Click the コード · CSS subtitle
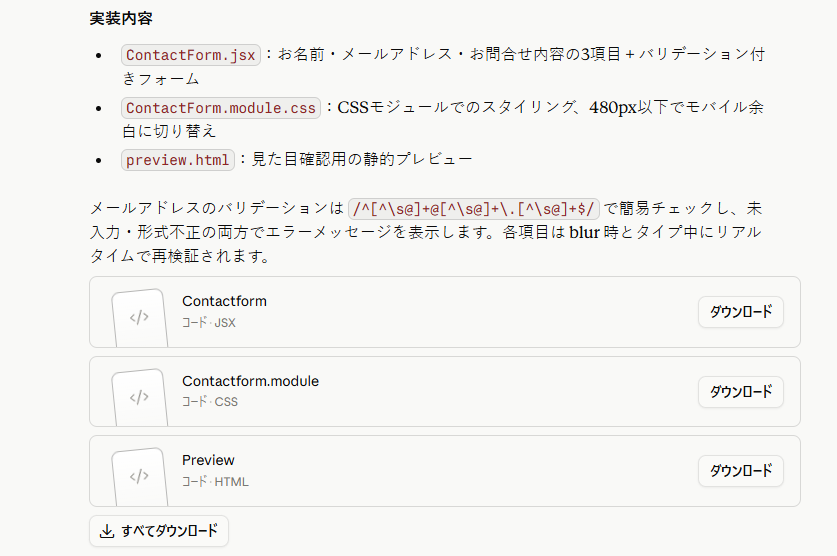The height and width of the screenshot is (556, 837). coord(210,402)
